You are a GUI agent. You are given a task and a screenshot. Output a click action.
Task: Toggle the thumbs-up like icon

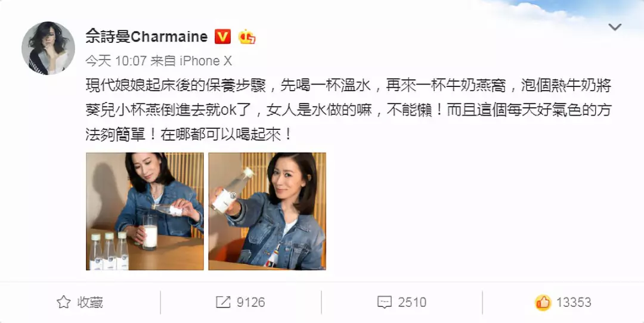click(543, 303)
